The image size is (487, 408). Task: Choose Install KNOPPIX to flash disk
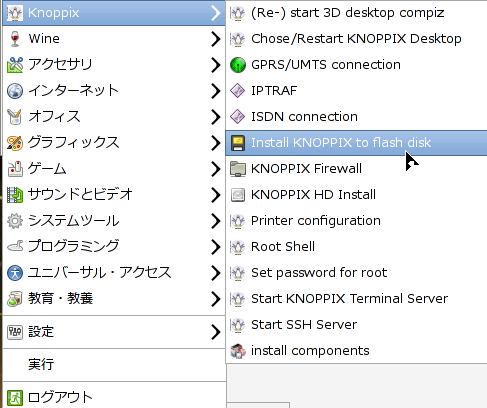click(x=356, y=143)
